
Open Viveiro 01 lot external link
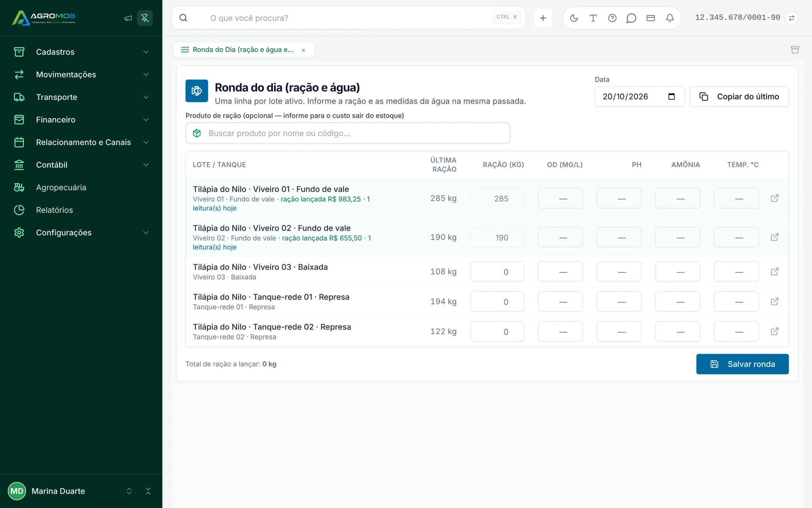point(774,198)
